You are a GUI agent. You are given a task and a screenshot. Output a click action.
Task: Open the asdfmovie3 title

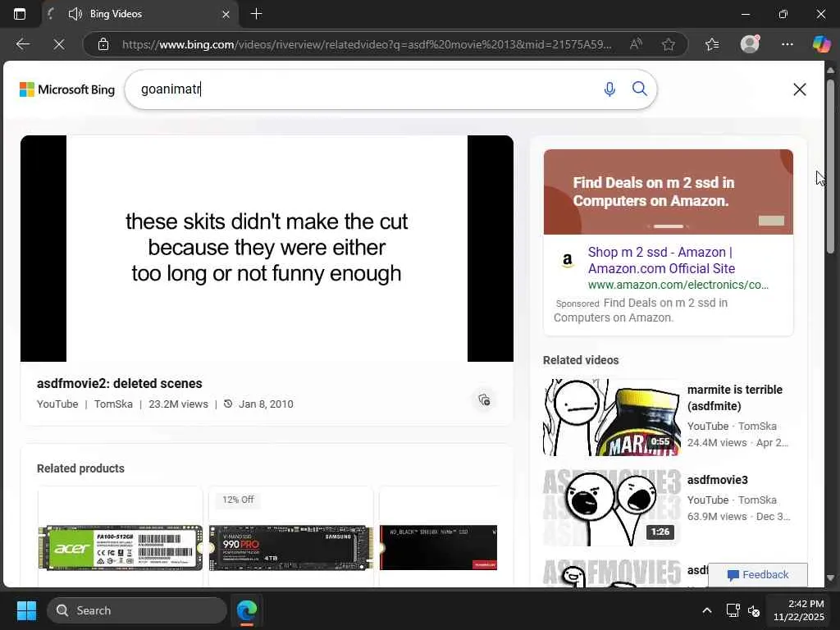tap(717, 480)
